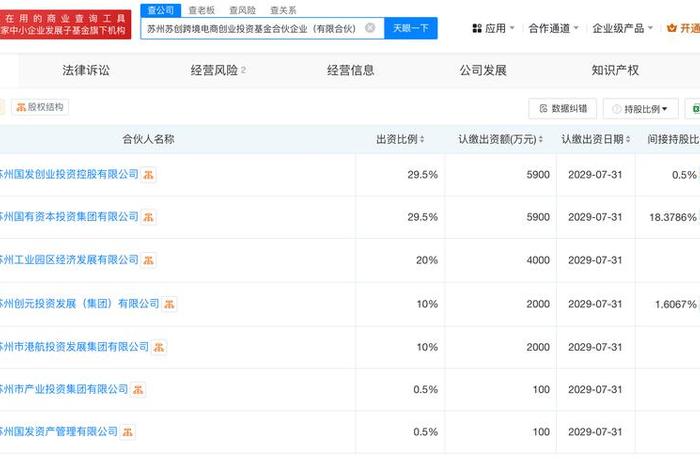Click the 股权结构 button
The image size is (700, 470).
(x=40, y=107)
